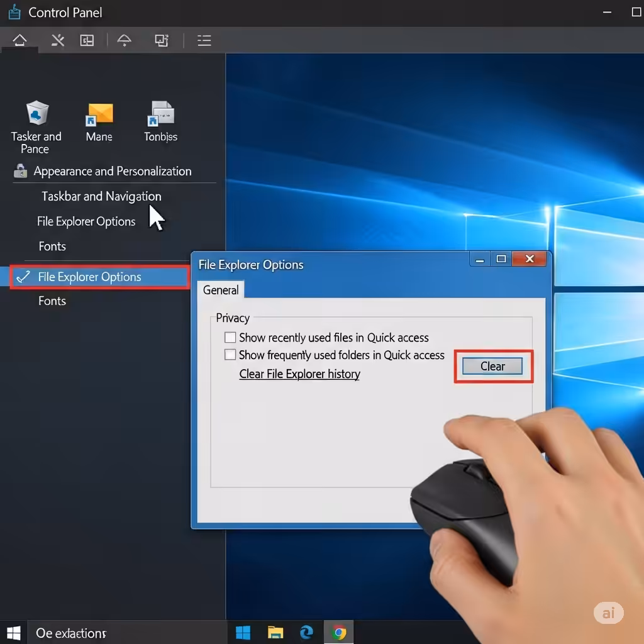Minimize the File Explorer Options dialog

pyautogui.click(x=480, y=259)
